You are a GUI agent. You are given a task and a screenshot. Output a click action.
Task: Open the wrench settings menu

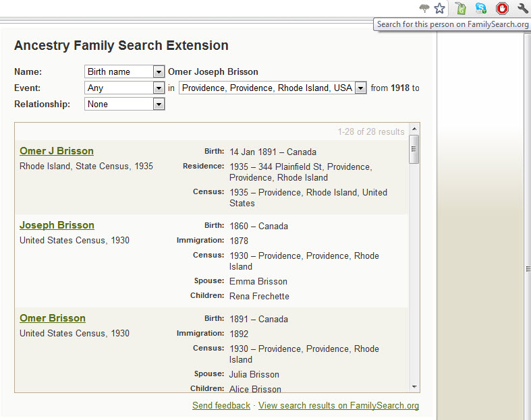[x=523, y=8]
